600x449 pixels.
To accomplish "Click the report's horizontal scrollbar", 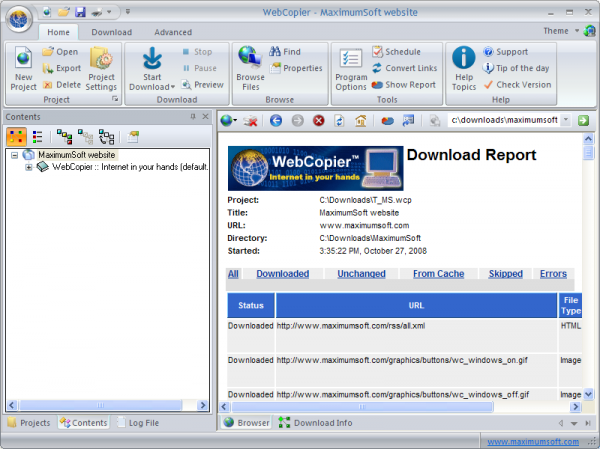I will click(x=400, y=407).
